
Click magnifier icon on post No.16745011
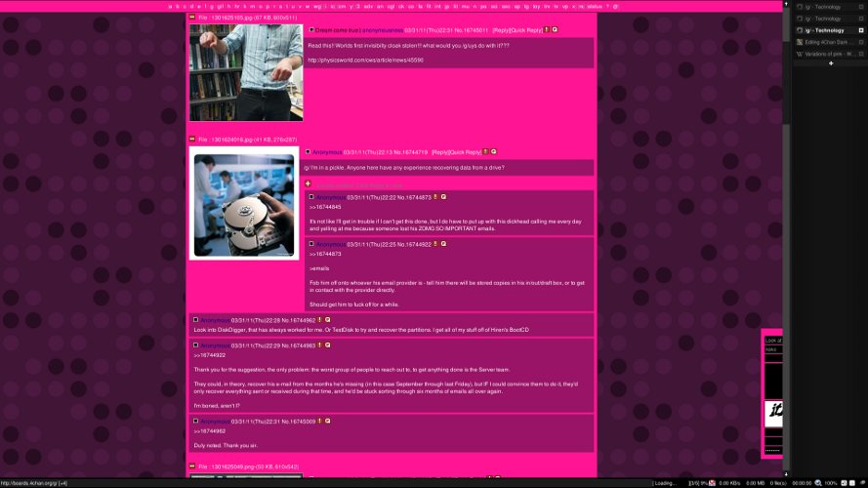[555, 30]
